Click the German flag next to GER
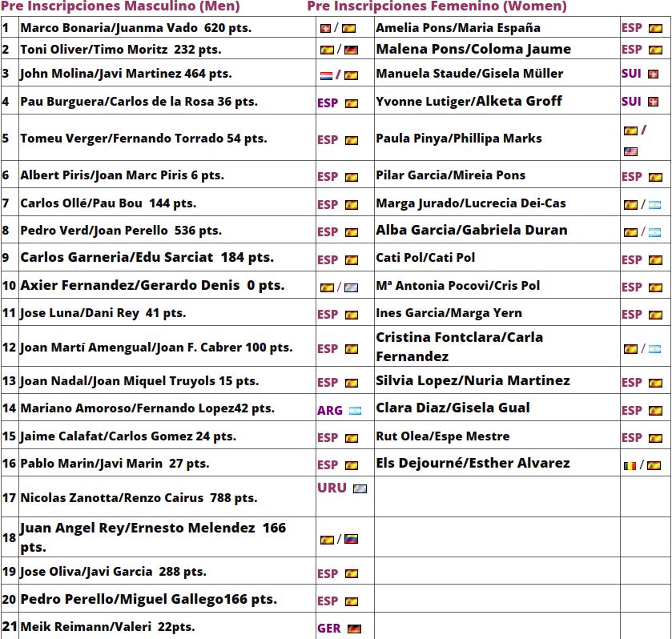Image resolution: width=672 pixels, height=639 pixels. point(354,629)
